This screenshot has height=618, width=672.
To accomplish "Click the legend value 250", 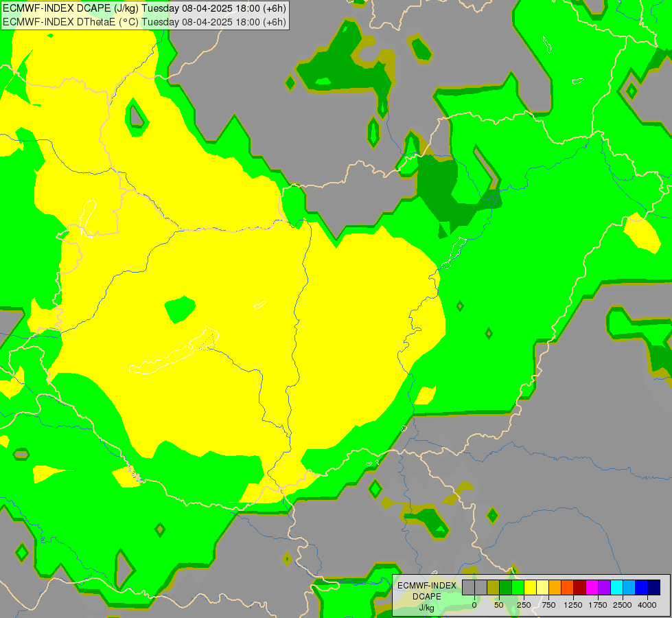I will 524,605.
